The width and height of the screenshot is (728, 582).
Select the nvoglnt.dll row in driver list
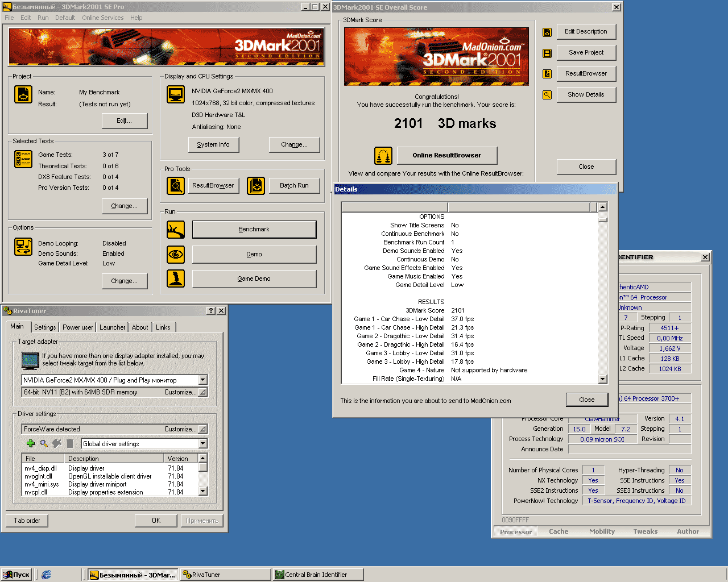click(x=110, y=476)
